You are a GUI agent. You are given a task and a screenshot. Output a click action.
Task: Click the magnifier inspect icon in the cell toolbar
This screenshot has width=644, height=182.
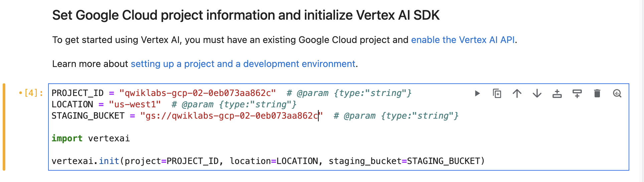[617, 93]
